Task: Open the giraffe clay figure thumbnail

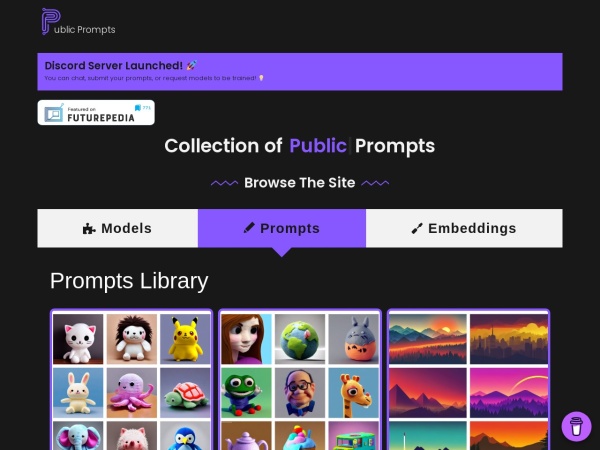Action: click(354, 393)
